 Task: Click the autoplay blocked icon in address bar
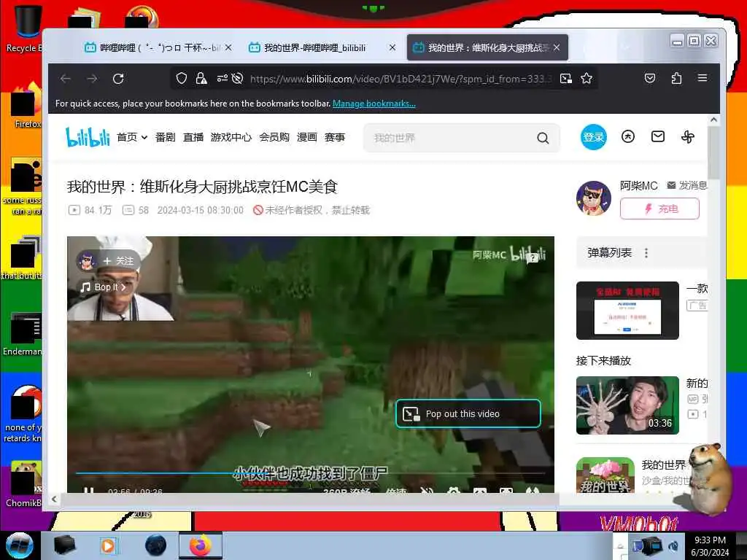point(237,79)
